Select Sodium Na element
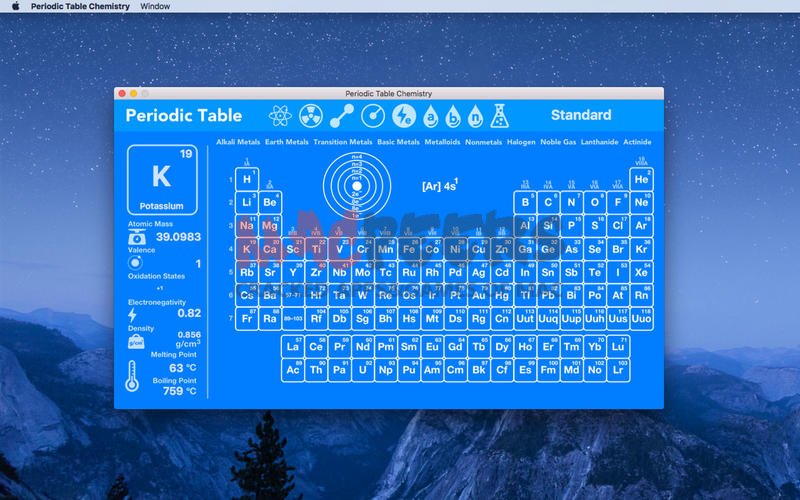The height and width of the screenshot is (500, 800). pos(247,226)
